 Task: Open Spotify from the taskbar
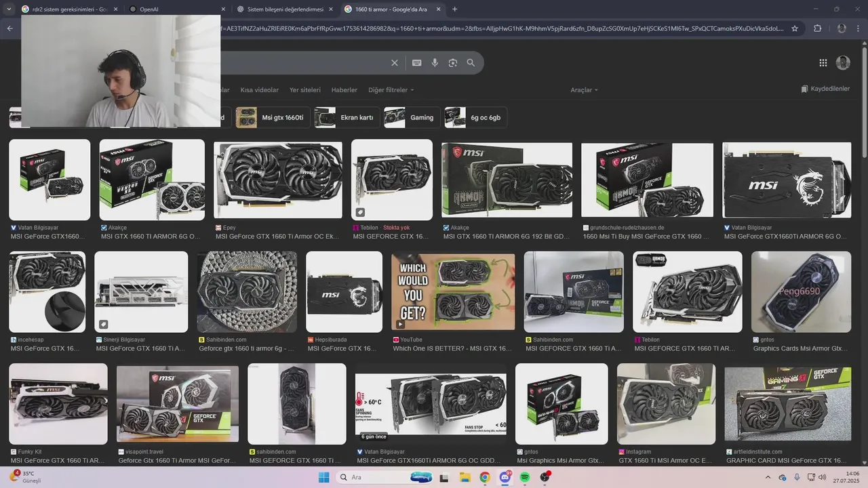(x=525, y=477)
